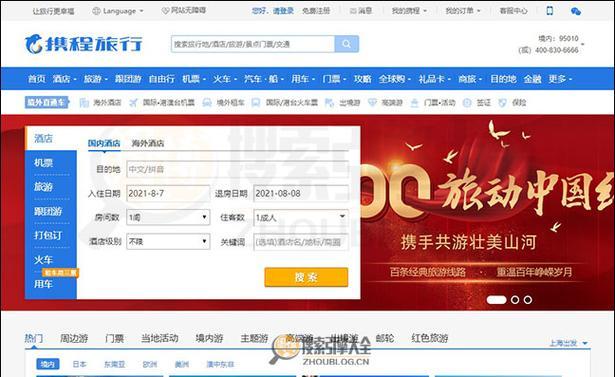Click the globe icon beside Language

96,11
